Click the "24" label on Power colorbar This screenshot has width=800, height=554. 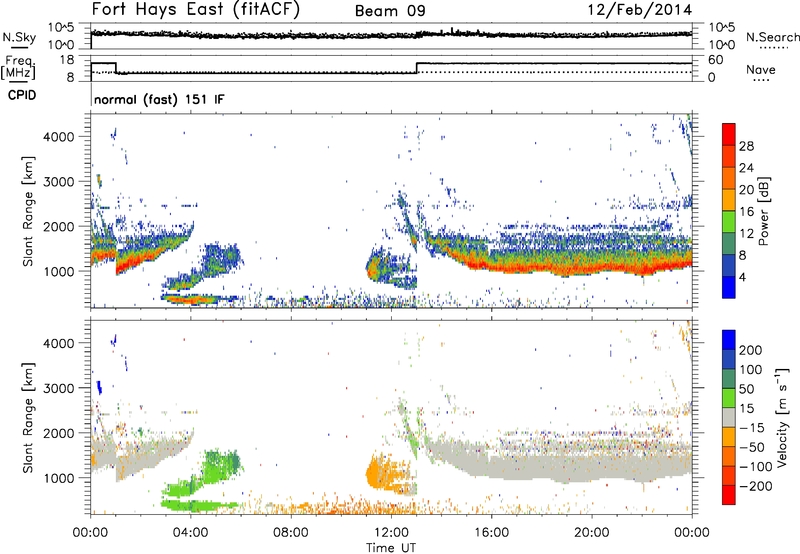(746, 168)
